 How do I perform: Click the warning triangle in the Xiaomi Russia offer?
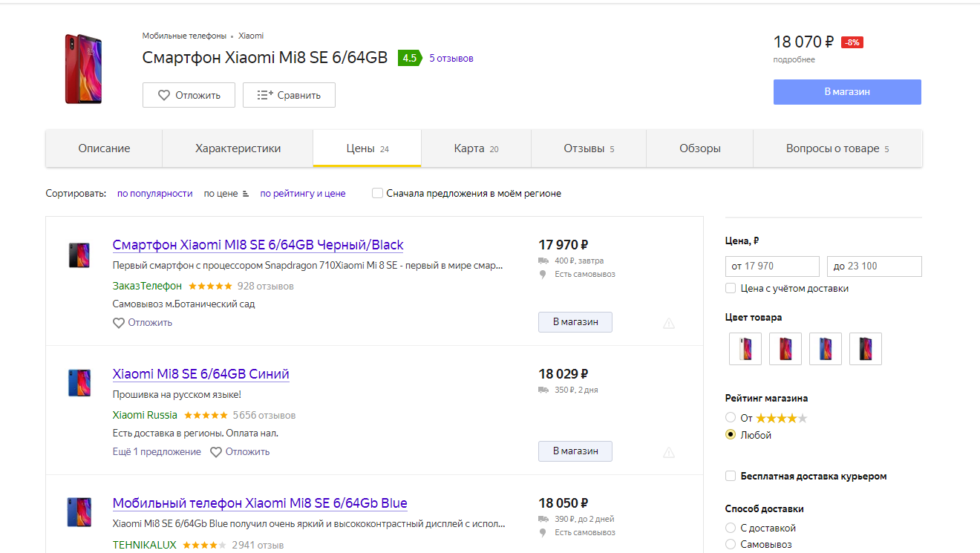pyautogui.click(x=669, y=452)
